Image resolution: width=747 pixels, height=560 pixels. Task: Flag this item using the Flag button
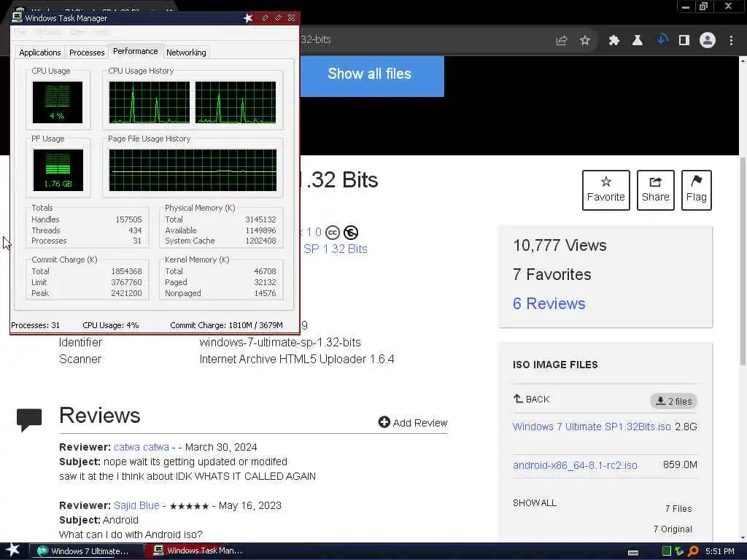[x=696, y=190]
